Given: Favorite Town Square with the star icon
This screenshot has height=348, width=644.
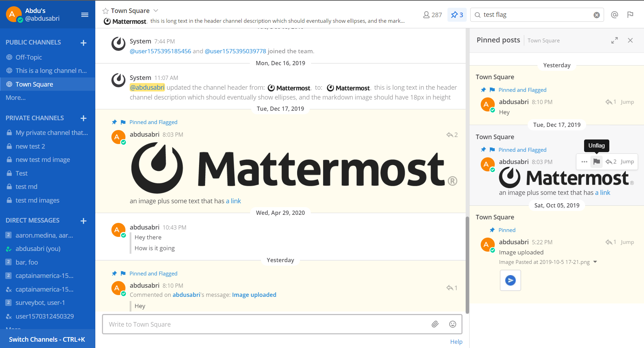Looking at the screenshot, I should point(105,11).
